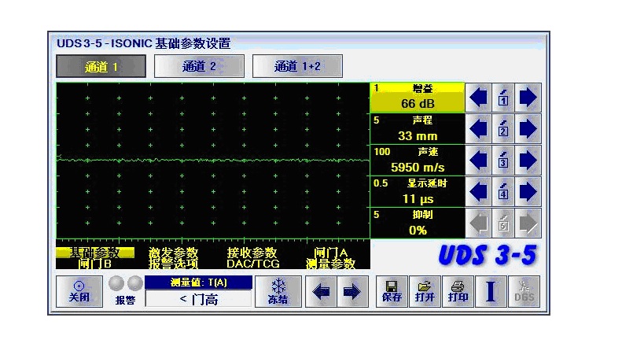The width and height of the screenshot is (644, 362).
Task: Open the 闸门A menu
Action: click(330, 253)
